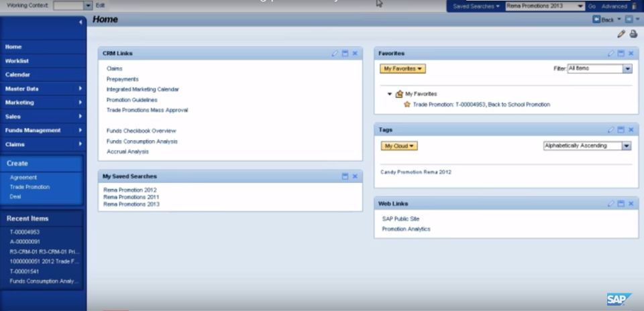
Task: Open the Rema Promotions 2013 search dropdown
Action: tap(580, 6)
